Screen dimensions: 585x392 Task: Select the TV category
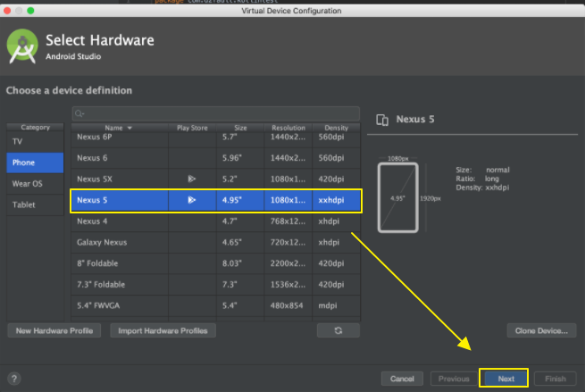[35, 142]
